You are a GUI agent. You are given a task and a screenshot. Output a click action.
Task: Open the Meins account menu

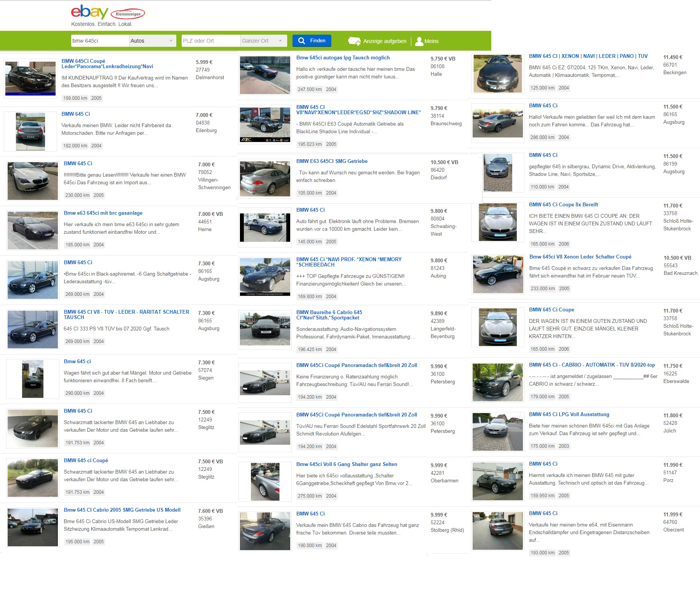[431, 41]
